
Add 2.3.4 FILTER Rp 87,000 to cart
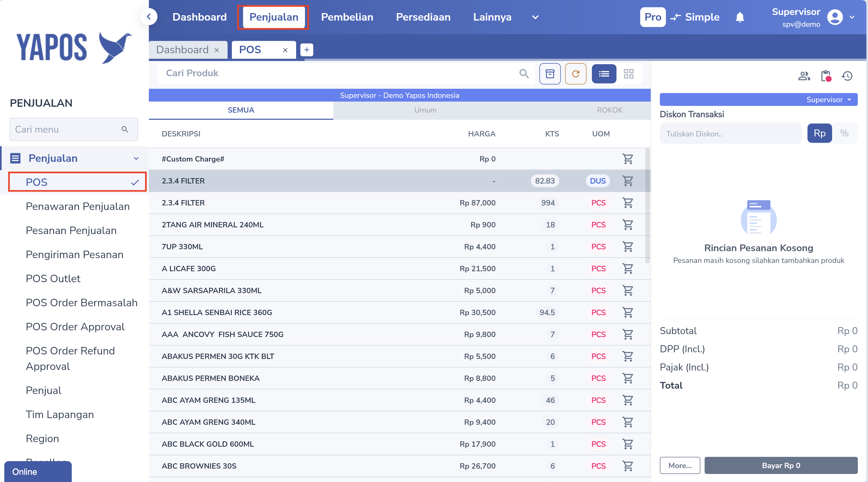[627, 203]
